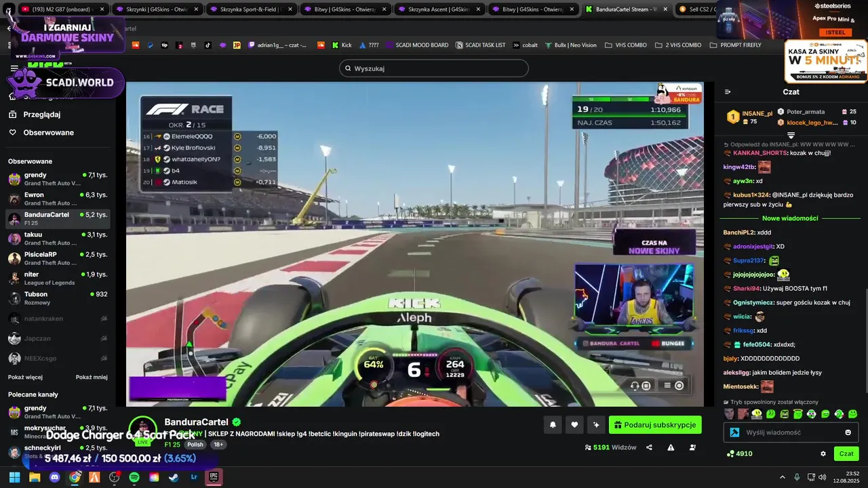Click the share icon beside viewer count
Viewport: 868px width, 488px height.
pyautogui.click(x=649, y=447)
